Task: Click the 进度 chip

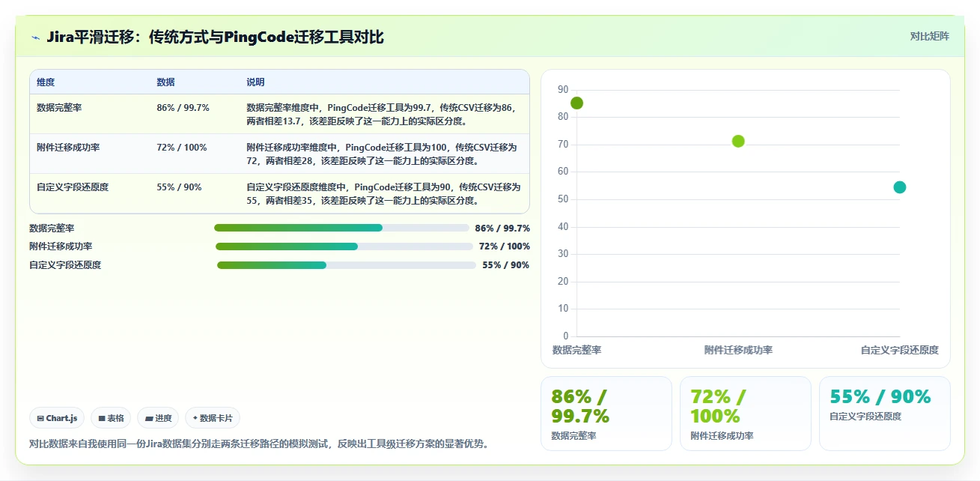Action: [x=158, y=418]
